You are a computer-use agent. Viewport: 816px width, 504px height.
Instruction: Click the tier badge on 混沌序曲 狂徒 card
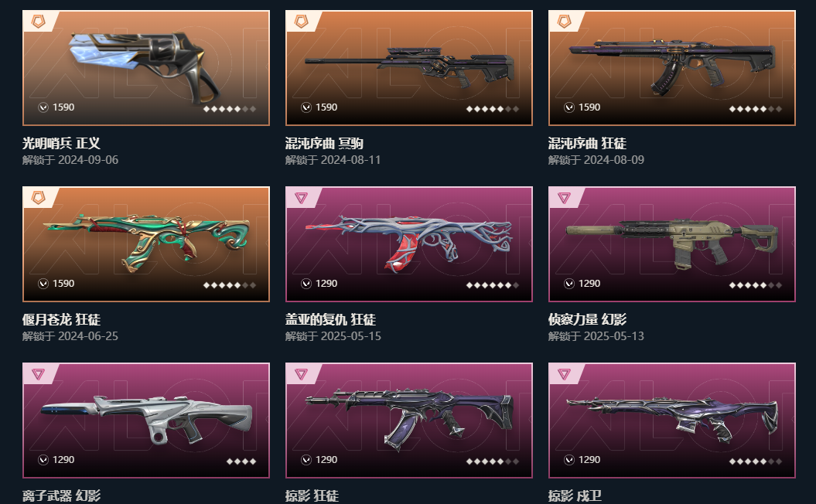tap(564, 22)
